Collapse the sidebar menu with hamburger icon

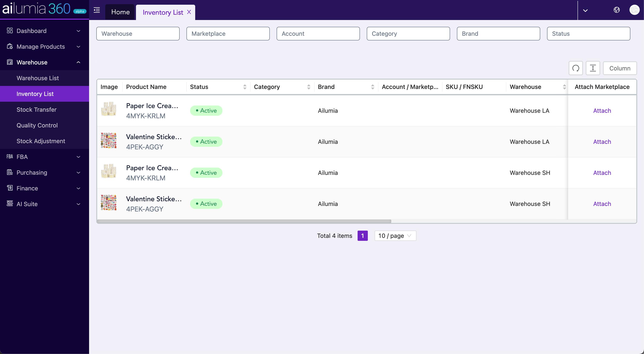pyautogui.click(x=97, y=10)
